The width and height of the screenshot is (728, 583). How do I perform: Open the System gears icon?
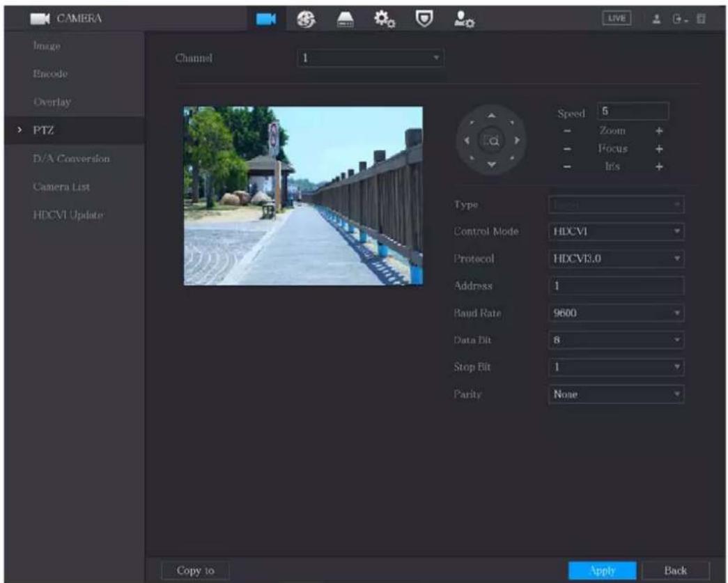click(385, 19)
